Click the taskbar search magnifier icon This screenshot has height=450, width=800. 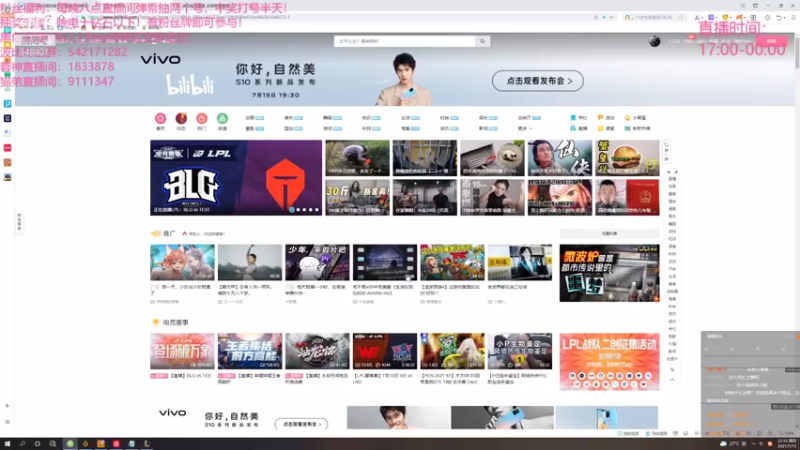click(22, 444)
